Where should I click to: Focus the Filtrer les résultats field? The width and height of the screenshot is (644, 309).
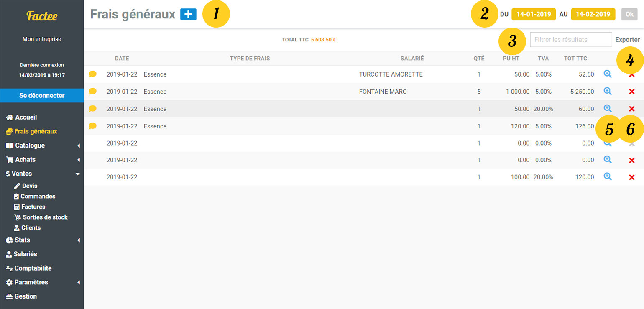coord(571,40)
